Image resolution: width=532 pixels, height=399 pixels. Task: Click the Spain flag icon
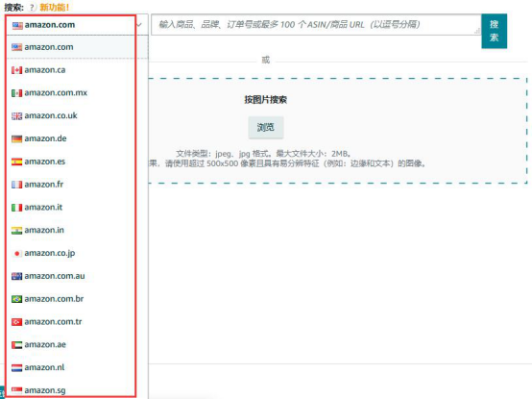16,162
